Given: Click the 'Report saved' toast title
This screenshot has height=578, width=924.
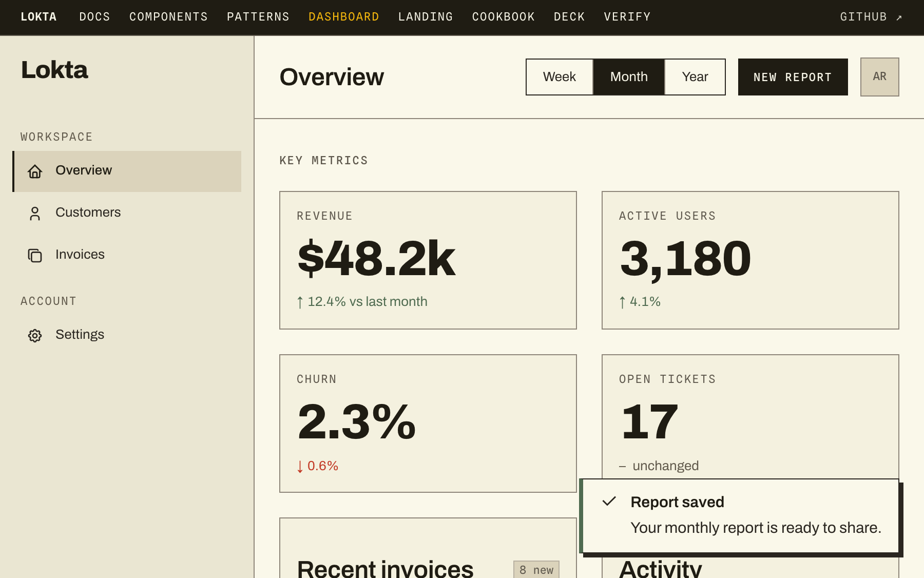Looking at the screenshot, I should click(x=677, y=502).
